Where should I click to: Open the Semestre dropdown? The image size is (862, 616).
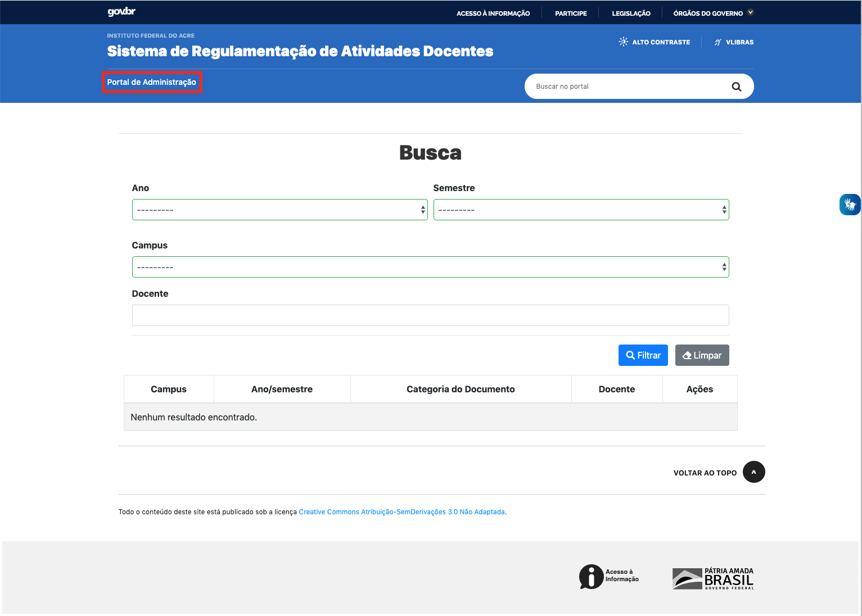click(x=581, y=209)
